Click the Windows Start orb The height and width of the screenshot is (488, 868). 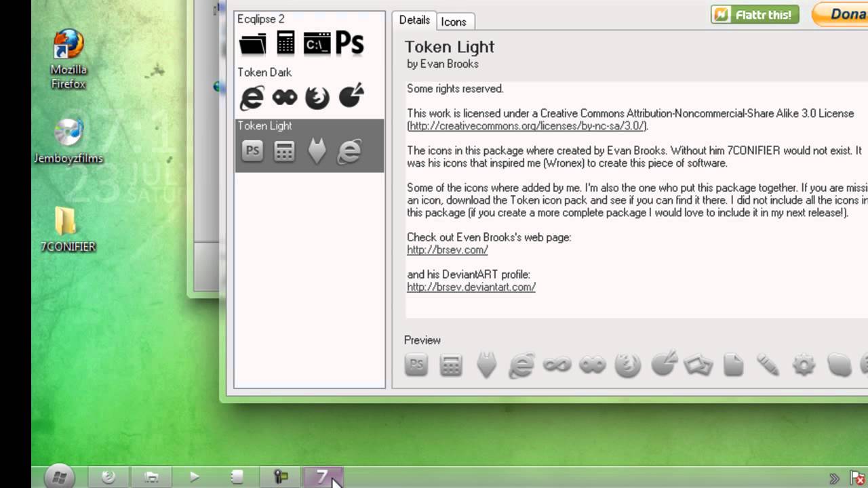60,477
